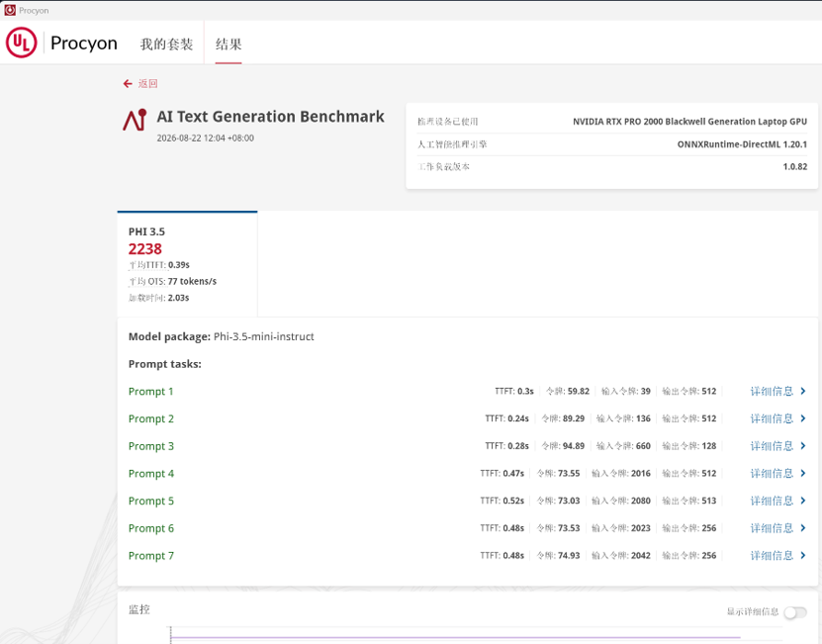The image size is (822, 644).
Task: View 详细信息 for Prompt 6
Action: click(x=772, y=528)
